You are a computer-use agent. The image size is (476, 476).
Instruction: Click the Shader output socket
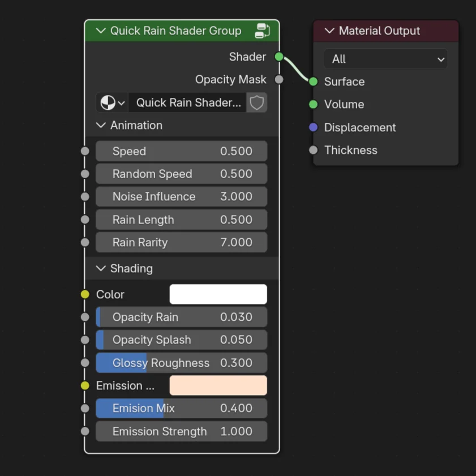pyautogui.click(x=279, y=57)
